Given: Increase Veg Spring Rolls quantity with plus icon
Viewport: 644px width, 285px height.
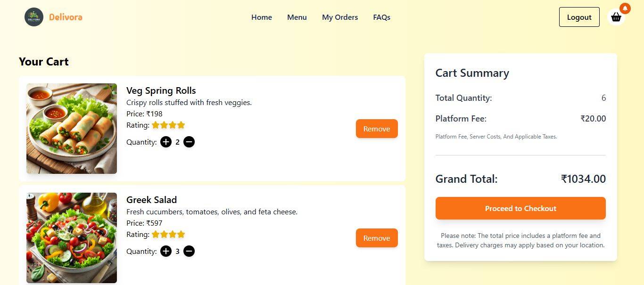Looking at the screenshot, I should 166,142.
